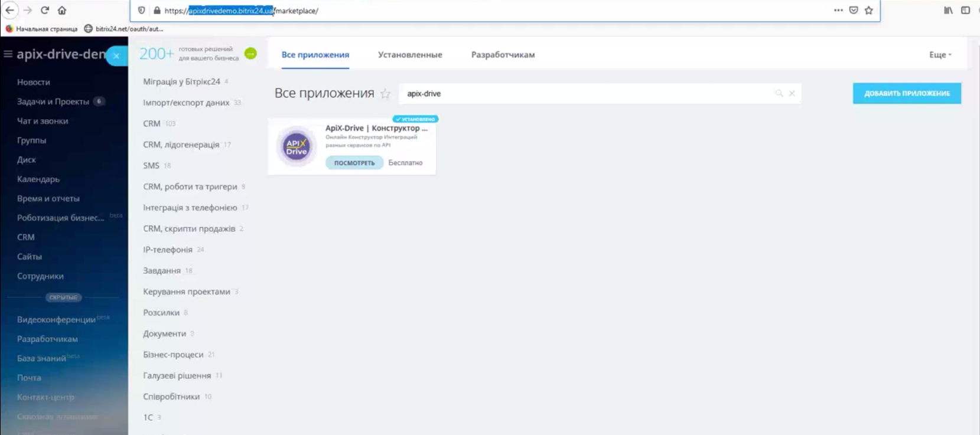Select category Міграція у Бітрікс24
This screenshot has height=435, width=980.
tap(181, 81)
